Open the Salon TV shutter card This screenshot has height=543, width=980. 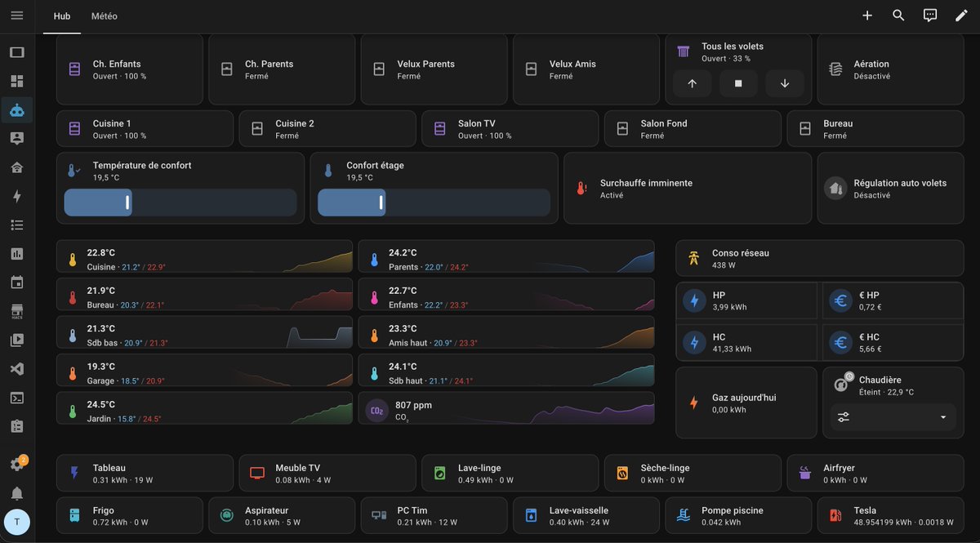tap(510, 129)
